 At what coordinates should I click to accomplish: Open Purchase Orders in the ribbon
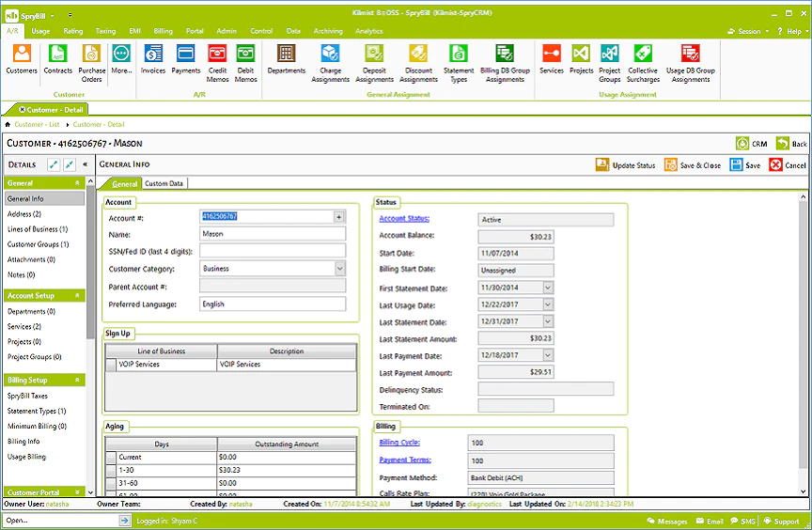(x=92, y=63)
